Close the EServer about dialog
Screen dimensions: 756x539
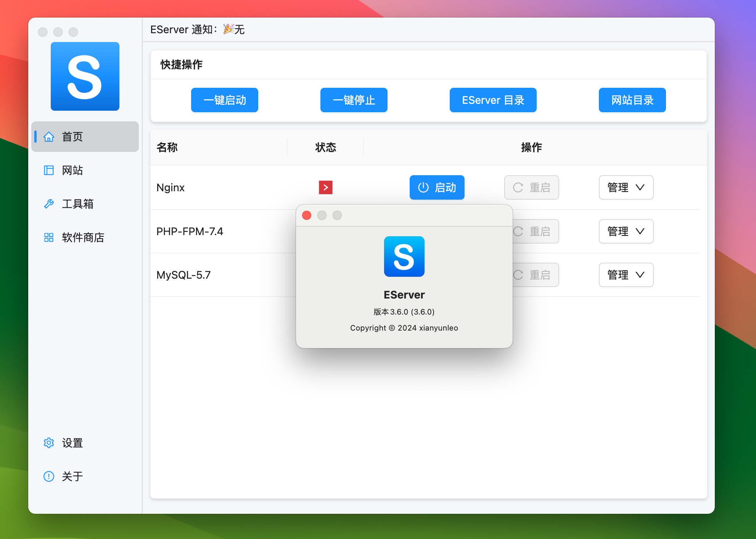tap(307, 215)
